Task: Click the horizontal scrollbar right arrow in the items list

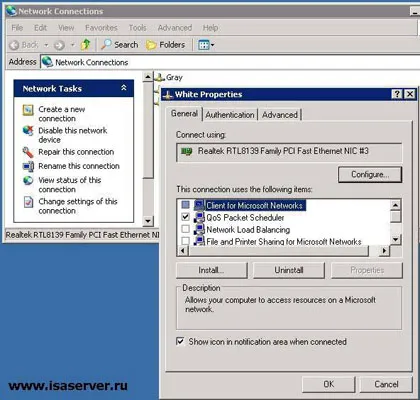Action: click(x=384, y=250)
